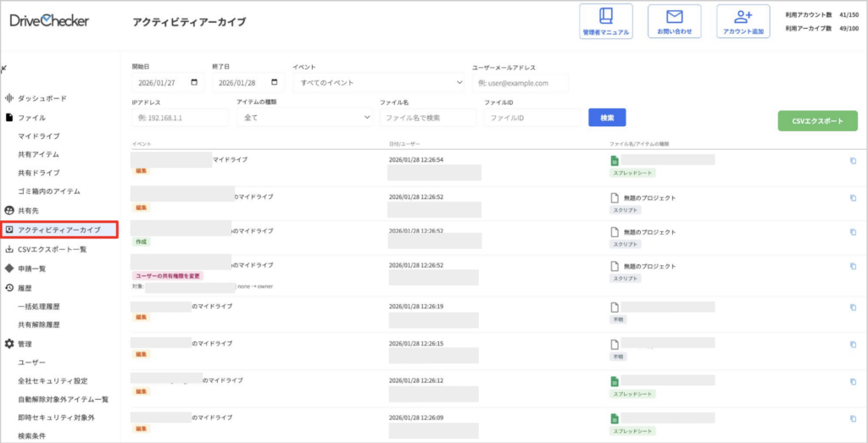Open 即時セキュリティ対象外 in the sidebar
868x443 pixels.
pos(56,418)
